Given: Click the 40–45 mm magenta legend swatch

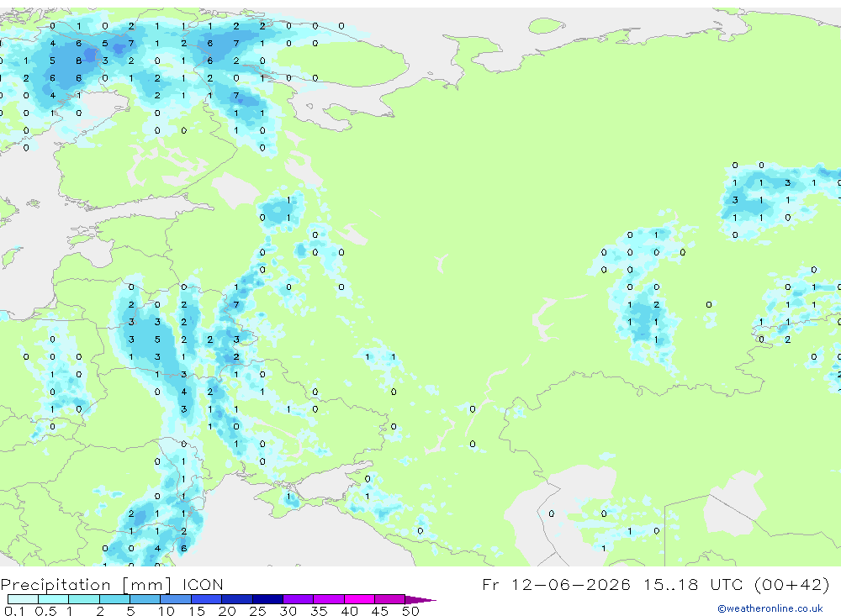Looking at the screenshot, I should coord(359,599).
